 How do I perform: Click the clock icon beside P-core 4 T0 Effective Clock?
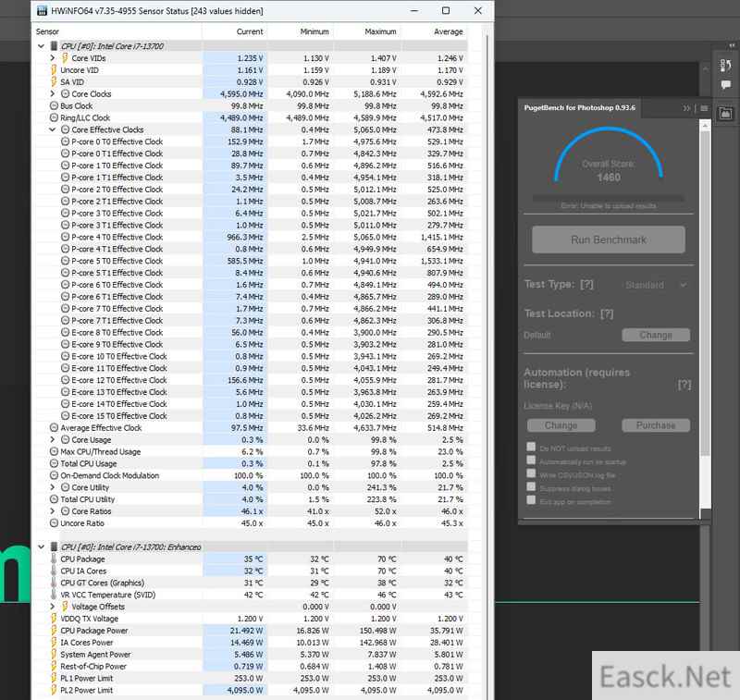click(65, 237)
